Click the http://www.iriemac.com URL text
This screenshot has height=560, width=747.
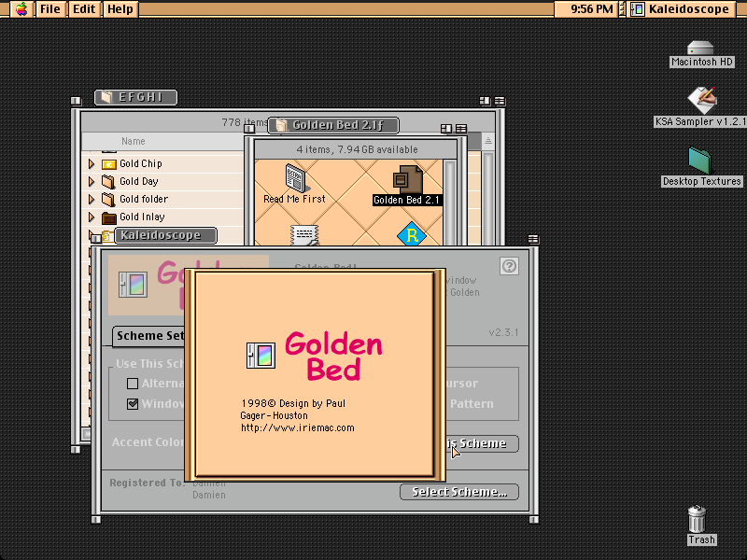(x=298, y=428)
